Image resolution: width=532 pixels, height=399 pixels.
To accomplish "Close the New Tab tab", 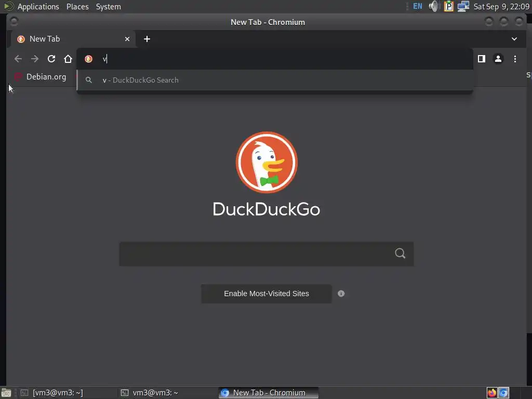I will [x=127, y=39].
